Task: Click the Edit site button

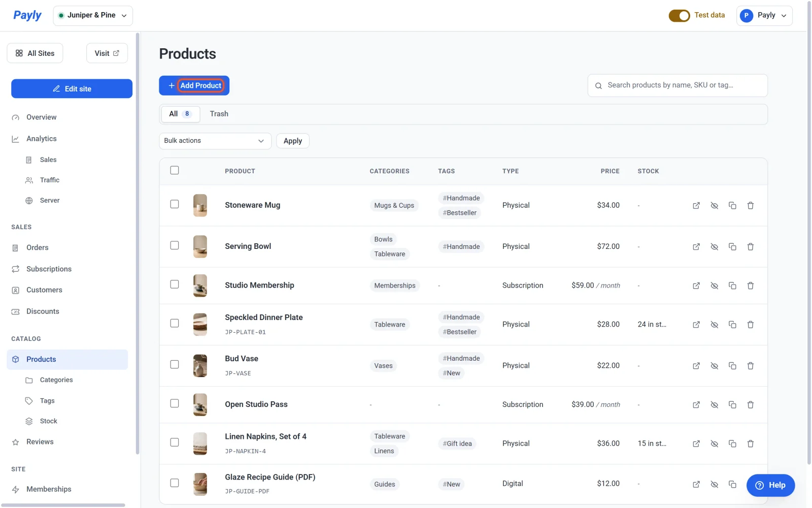Action: pyautogui.click(x=72, y=88)
